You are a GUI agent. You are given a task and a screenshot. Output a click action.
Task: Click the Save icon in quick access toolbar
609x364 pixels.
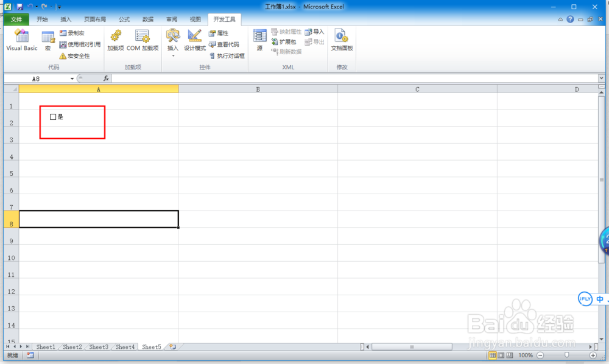pos(20,7)
